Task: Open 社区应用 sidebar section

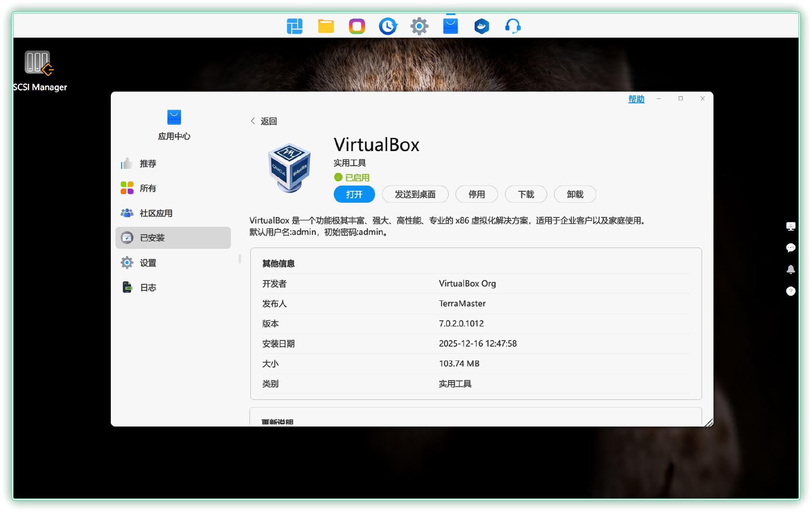Action: [x=156, y=213]
